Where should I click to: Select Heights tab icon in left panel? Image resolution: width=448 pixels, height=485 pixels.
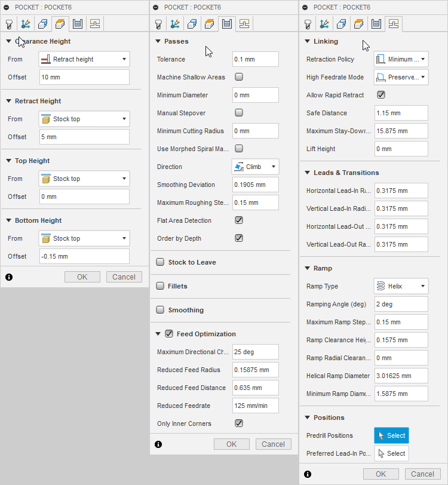click(x=60, y=24)
